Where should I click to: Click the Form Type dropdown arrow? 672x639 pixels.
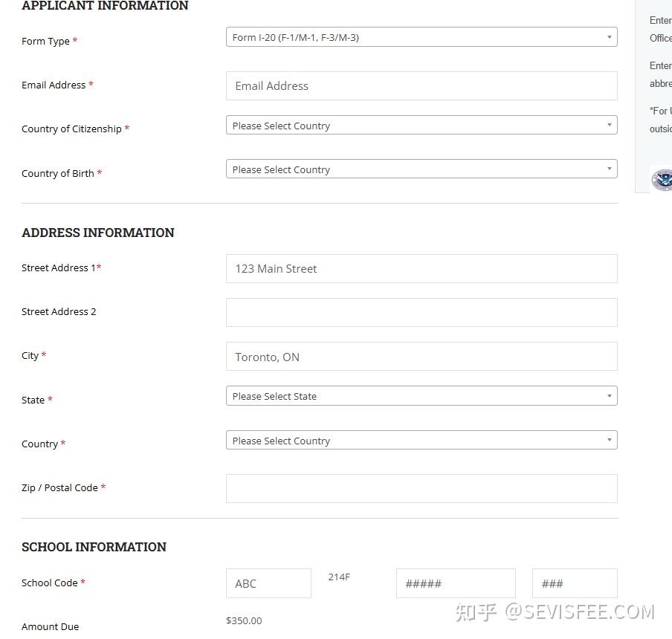[x=609, y=37]
